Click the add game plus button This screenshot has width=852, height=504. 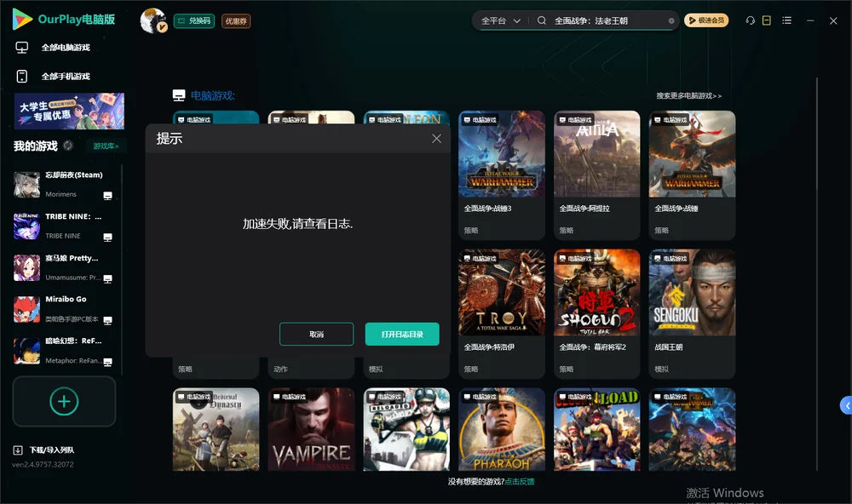click(64, 401)
